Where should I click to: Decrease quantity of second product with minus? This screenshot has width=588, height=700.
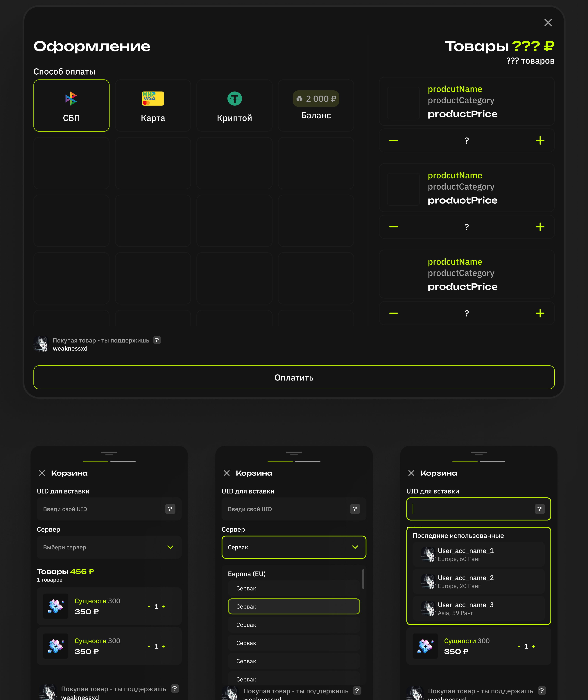pyautogui.click(x=393, y=227)
